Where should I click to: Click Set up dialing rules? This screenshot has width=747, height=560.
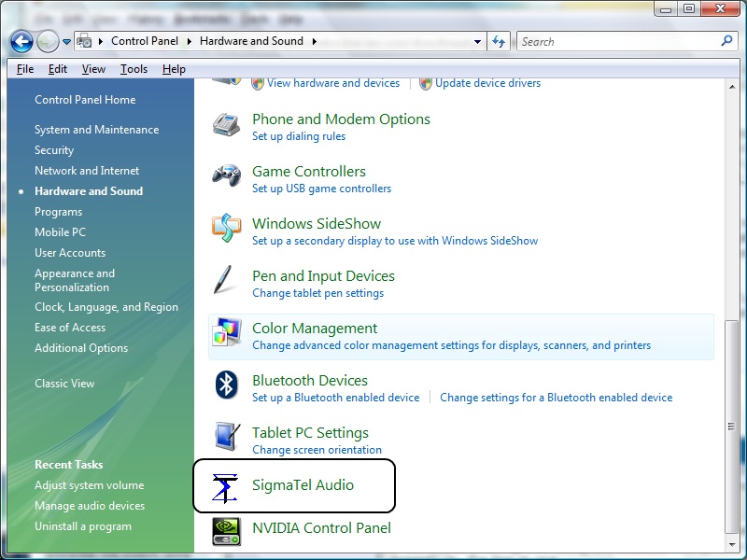299,136
